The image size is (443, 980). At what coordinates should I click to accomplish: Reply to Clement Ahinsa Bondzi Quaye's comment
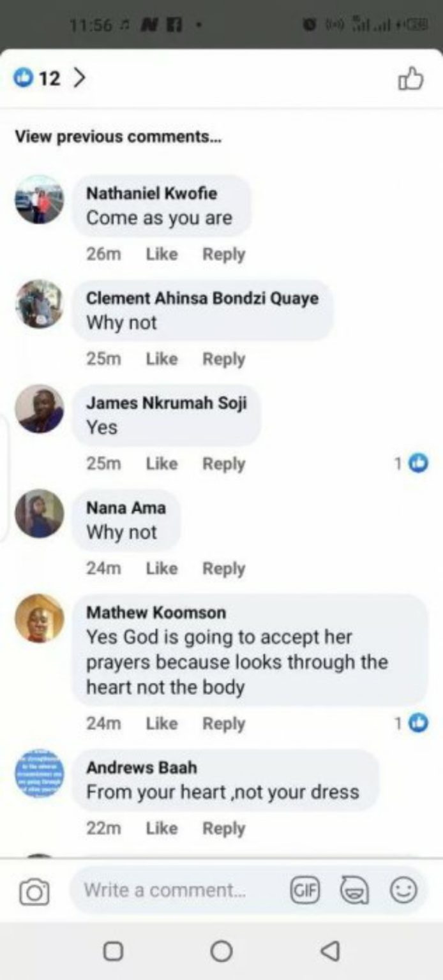(x=223, y=359)
